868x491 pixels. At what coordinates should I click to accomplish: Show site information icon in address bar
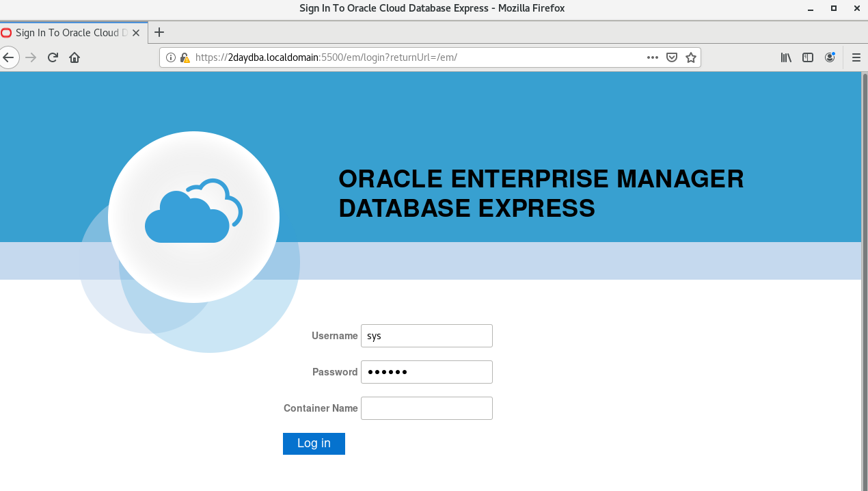coord(171,57)
